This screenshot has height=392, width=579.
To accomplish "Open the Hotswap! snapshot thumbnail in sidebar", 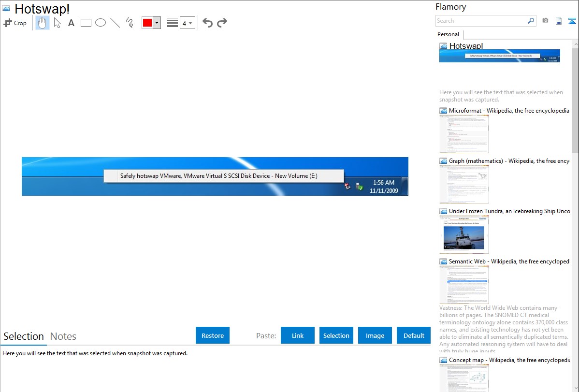I will (500, 56).
